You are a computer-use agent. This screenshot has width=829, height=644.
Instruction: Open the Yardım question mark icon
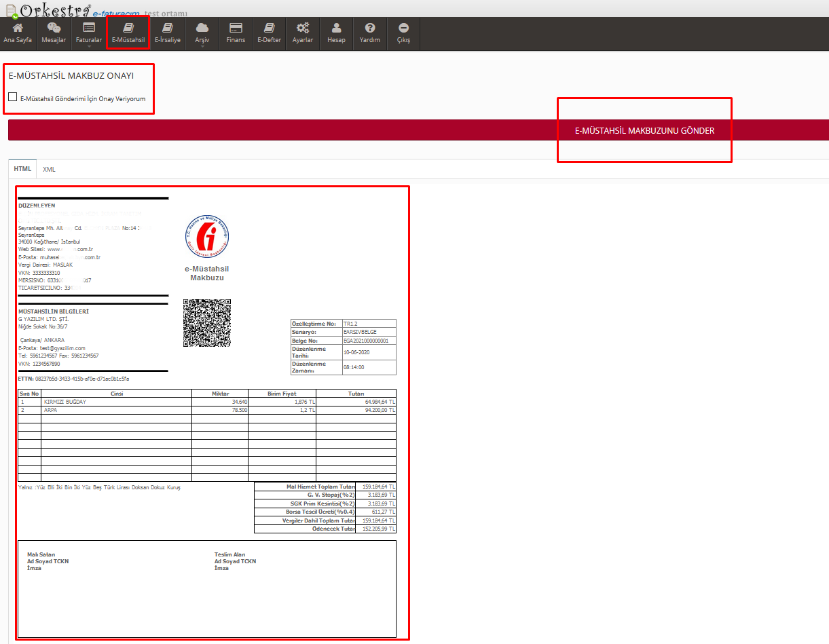(370, 29)
